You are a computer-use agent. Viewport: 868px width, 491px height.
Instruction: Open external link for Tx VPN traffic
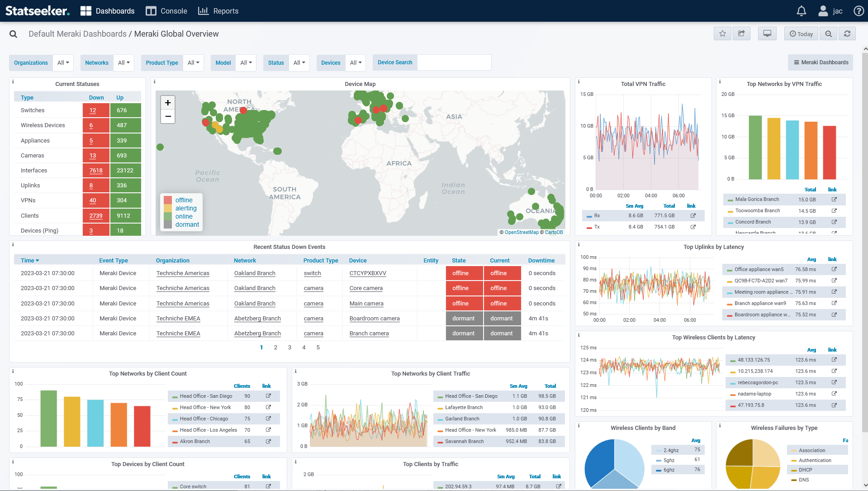[693, 227]
